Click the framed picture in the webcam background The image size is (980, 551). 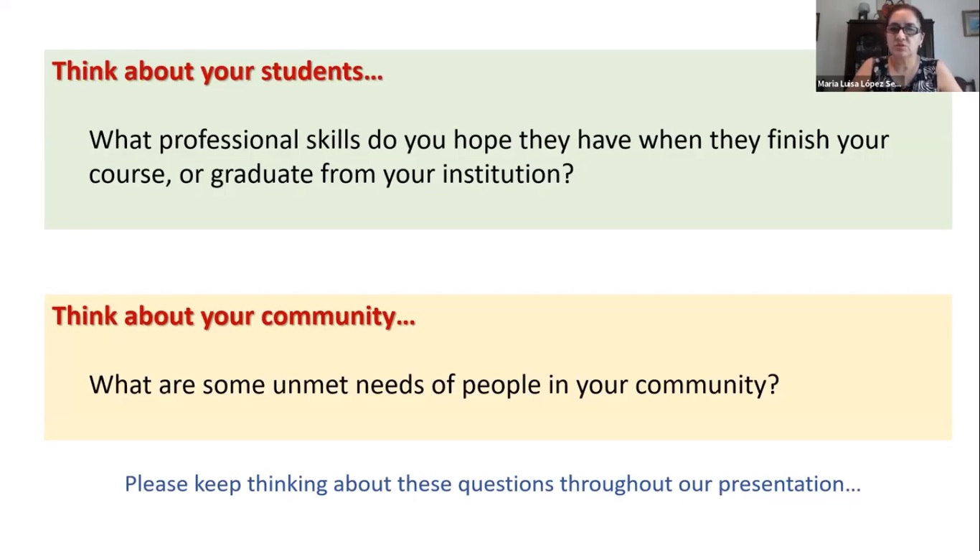point(971,24)
